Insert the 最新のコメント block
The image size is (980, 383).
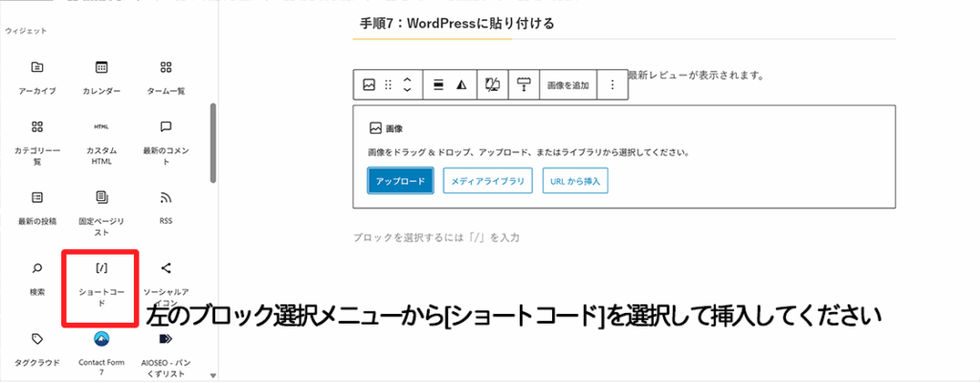[166, 142]
